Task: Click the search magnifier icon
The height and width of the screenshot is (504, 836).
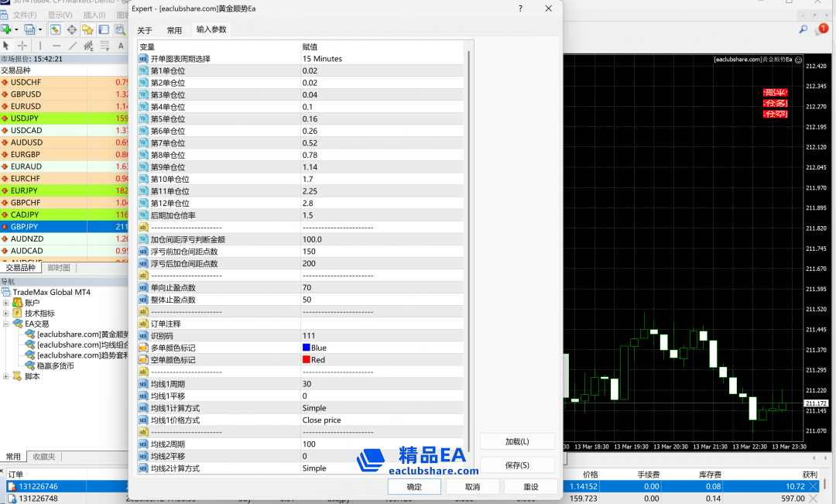Action: pyautogui.click(x=803, y=29)
